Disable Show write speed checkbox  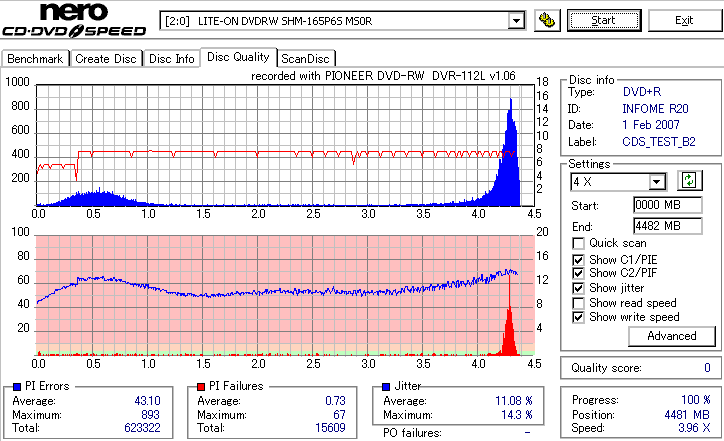click(578, 317)
